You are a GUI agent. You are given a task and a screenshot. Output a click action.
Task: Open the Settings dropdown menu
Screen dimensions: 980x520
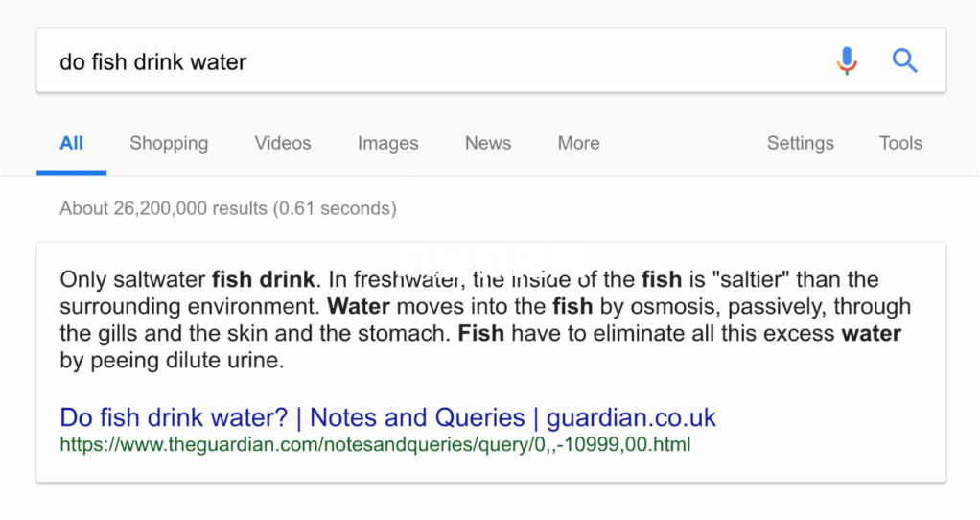point(800,143)
